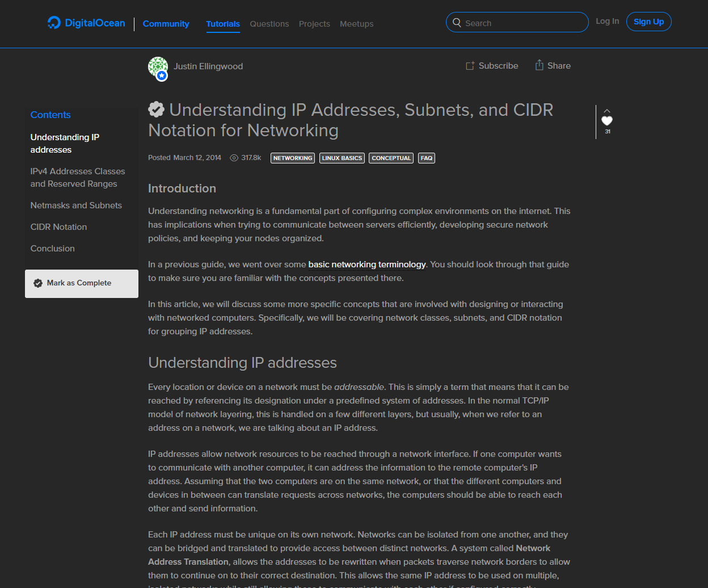This screenshot has width=708, height=588.
Task: Click the verified badge beside article title
Action: click(x=156, y=109)
